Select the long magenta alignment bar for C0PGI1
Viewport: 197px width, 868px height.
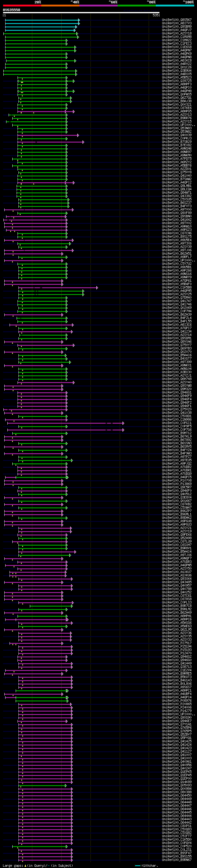[65, 423]
